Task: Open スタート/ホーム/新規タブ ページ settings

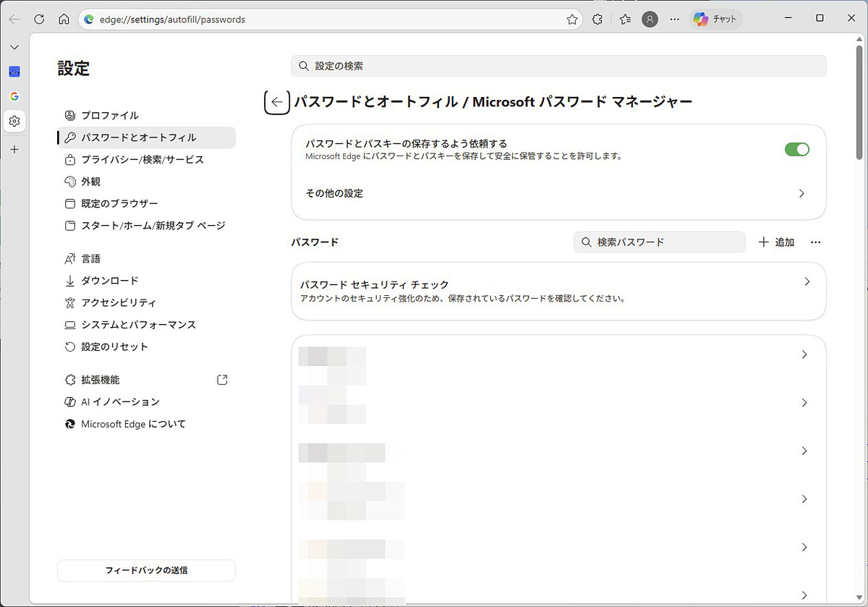Action: pyautogui.click(x=146, y=226)
